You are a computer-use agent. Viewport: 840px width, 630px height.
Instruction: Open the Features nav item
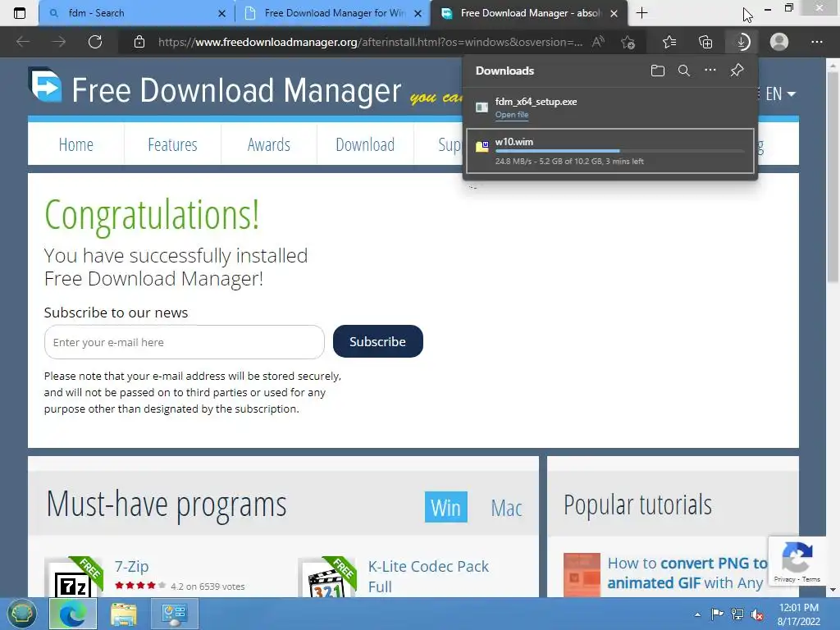[172, 144]
